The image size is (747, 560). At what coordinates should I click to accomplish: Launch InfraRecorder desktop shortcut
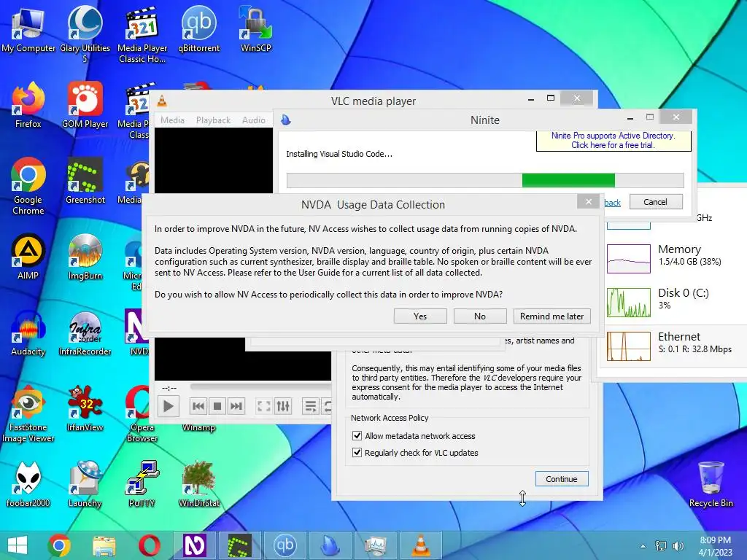pyautogui.click(x=85, y=332)
